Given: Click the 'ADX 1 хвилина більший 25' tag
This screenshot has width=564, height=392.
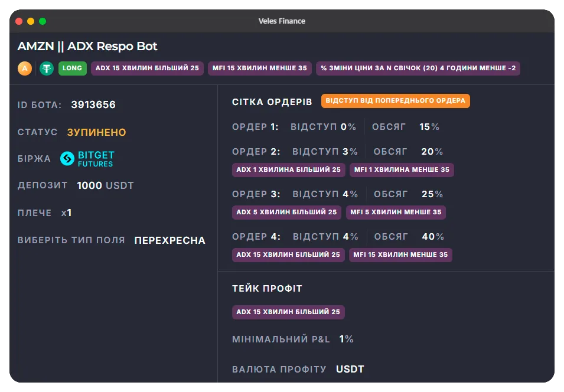Looking at the screenshot, I should 288,170.
